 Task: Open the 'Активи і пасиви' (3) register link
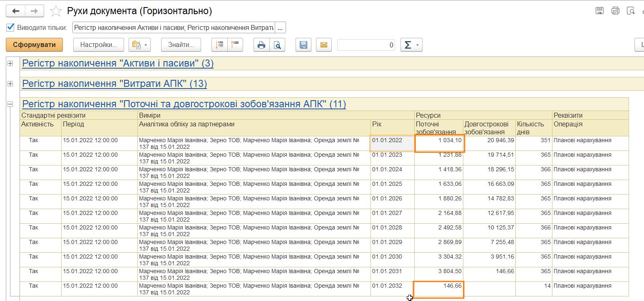118,64
